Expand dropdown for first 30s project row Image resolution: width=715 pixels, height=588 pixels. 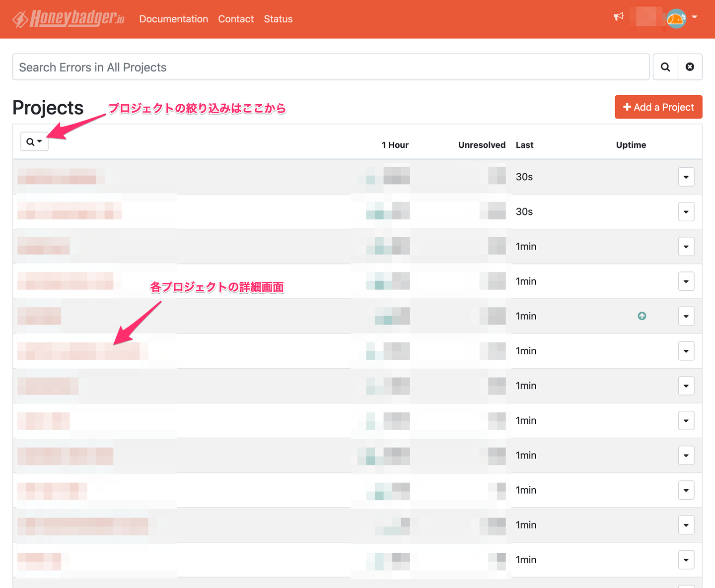click(x=686, y=177)
